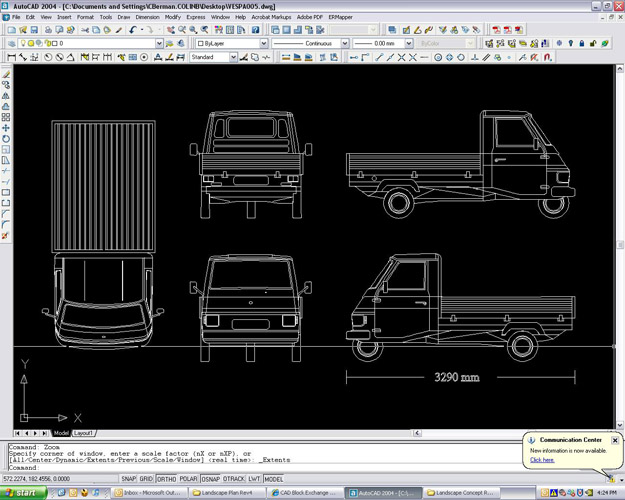Image resolution: width=625 pixels, height=500 pixels.
Task: Select the Trim tool
Action: (6, 171)
